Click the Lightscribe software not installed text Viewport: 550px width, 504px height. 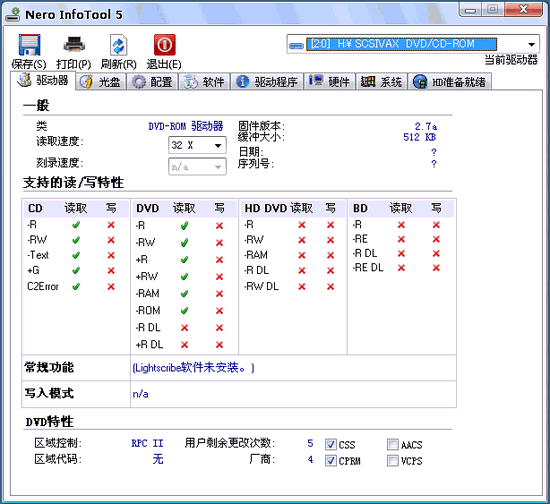pos(193,368)
